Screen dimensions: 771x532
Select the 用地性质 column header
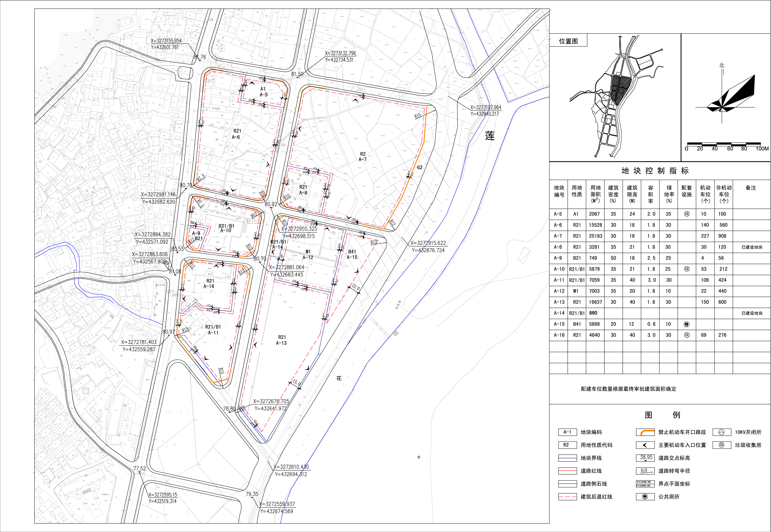pyautogui.click(x=577, y=191)
